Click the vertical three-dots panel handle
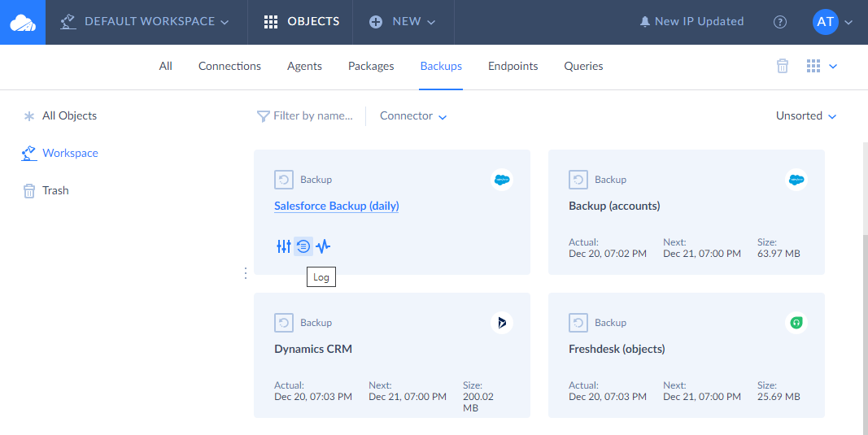This screenshot has width=868, height=435. (x=245, y=273)
